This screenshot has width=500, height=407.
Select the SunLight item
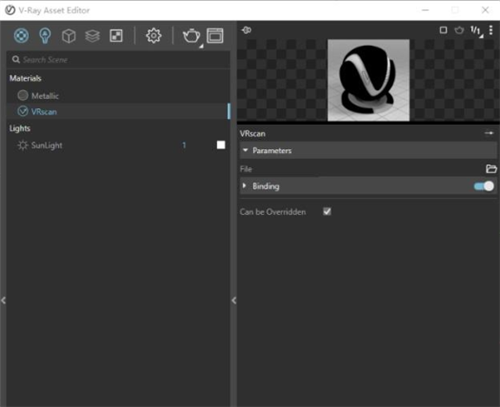coord(118,145)
